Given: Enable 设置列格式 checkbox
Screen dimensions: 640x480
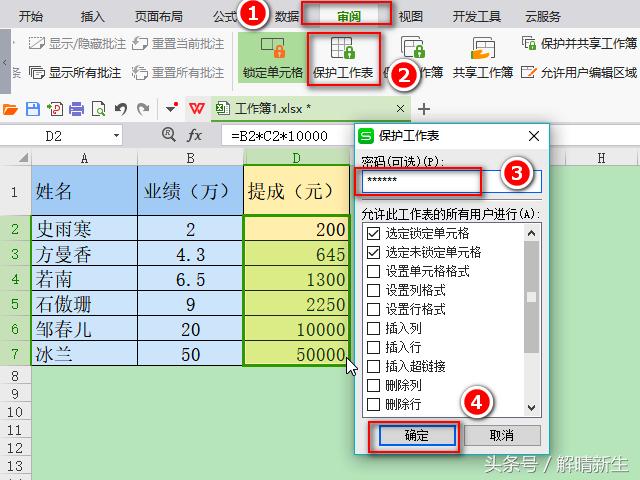Looking at the screenshot, I should click(373, 290).
